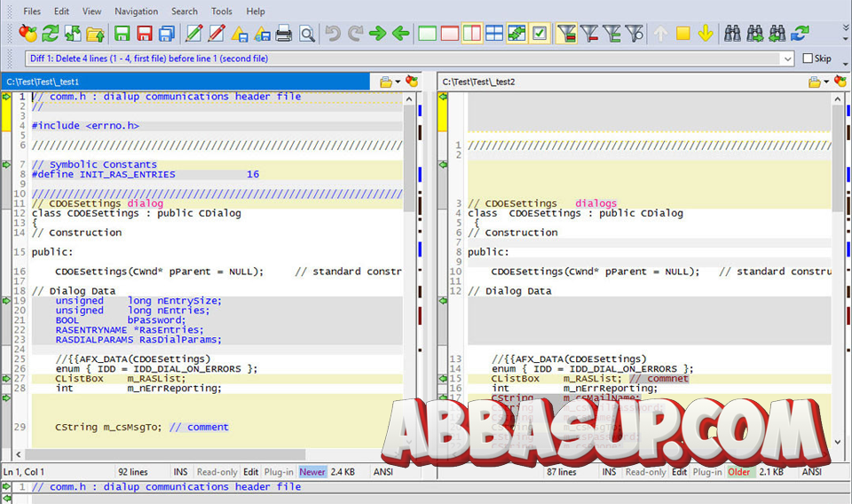Save first file with green floppy icon
Screen dimensions: 852x504
[122, 34]
